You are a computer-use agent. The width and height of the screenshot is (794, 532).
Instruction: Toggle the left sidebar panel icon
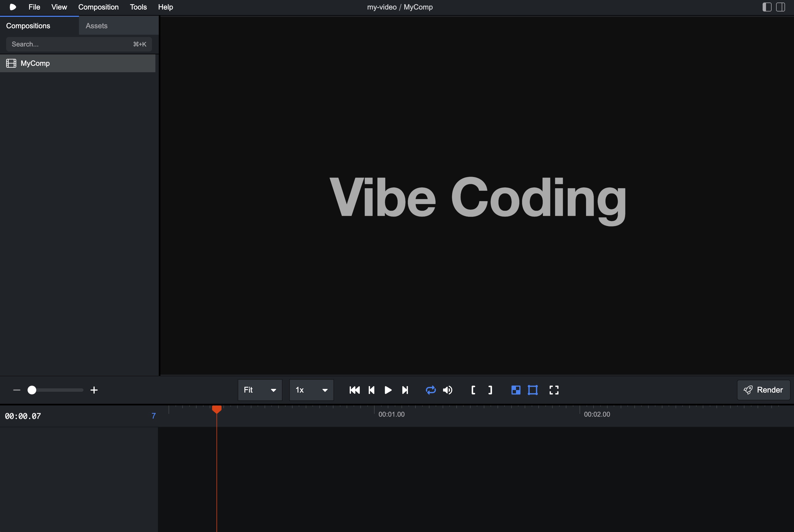coord(767,7)
